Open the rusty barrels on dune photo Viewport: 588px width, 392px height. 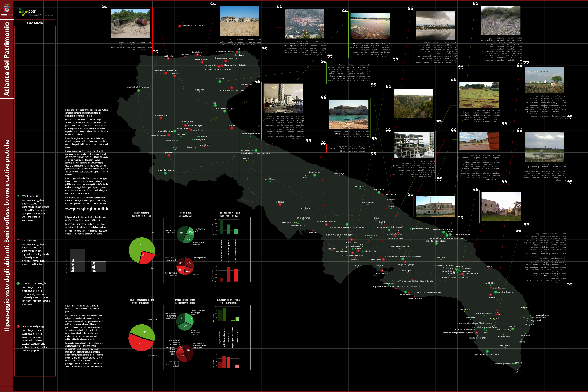130,24
